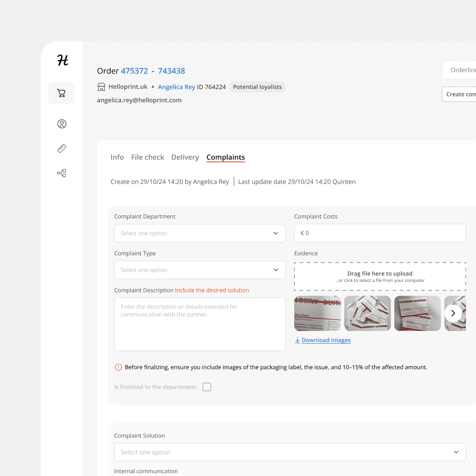Click the Potential loyalists tag
Viewport: 476px width, 476px height.
click(x=257, y=87)
